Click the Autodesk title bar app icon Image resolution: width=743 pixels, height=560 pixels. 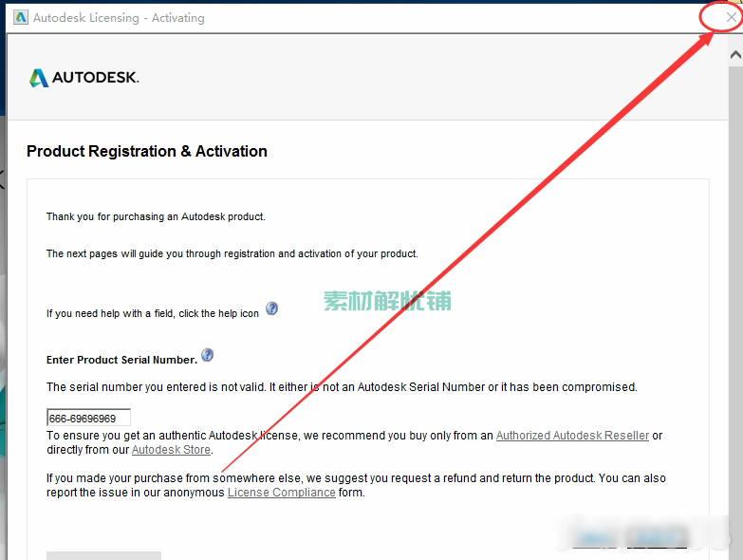pos(21,18)
